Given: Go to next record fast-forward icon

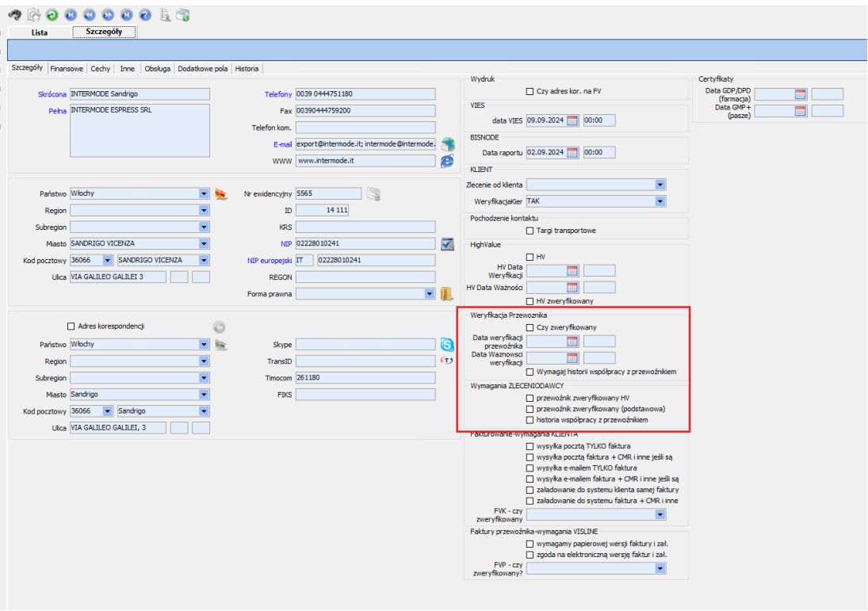Looking at the screenshot, I should point(108,15).
